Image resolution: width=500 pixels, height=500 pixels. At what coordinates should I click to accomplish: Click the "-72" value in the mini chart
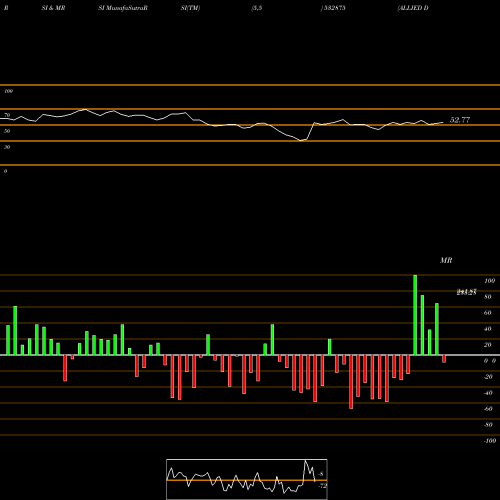pyautogui.click(x=323, y=486)
